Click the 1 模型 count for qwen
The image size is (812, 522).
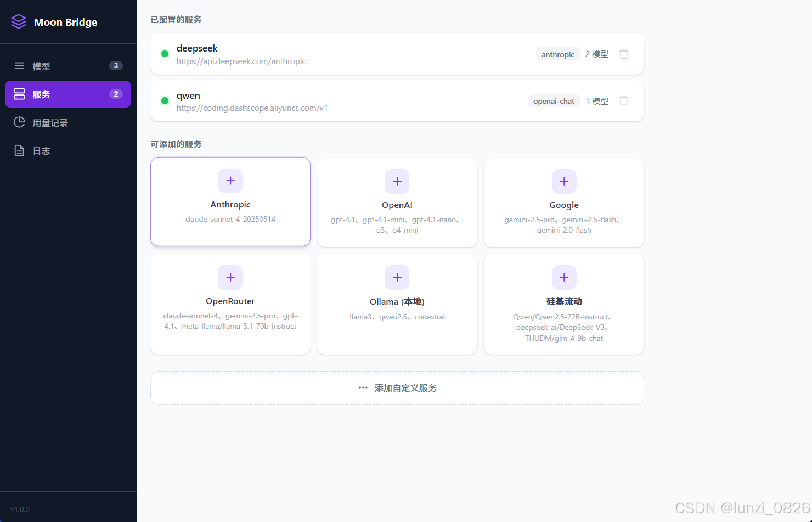pyautogui.click(x=597, y=101)
